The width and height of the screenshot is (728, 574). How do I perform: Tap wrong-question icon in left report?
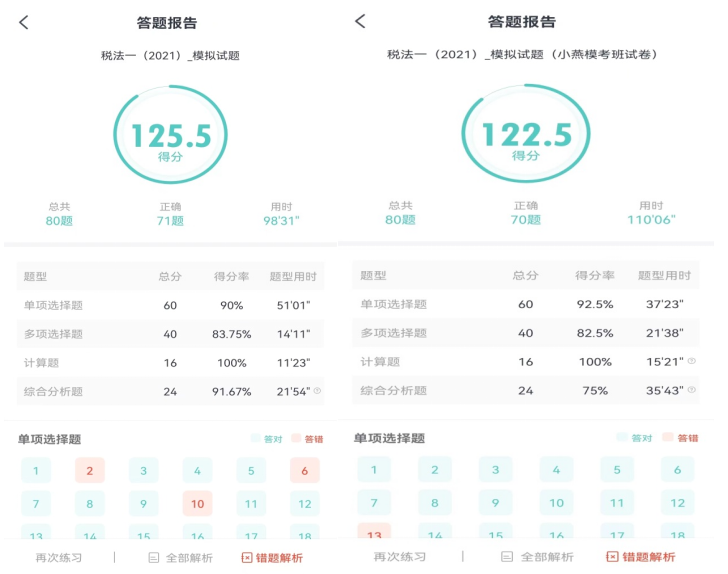(247, 558)
